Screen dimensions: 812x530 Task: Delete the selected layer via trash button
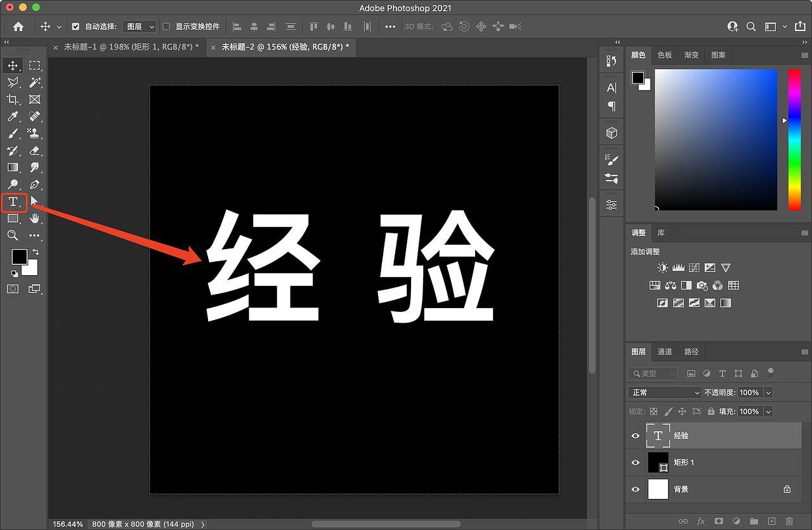(x=790, y=521)
